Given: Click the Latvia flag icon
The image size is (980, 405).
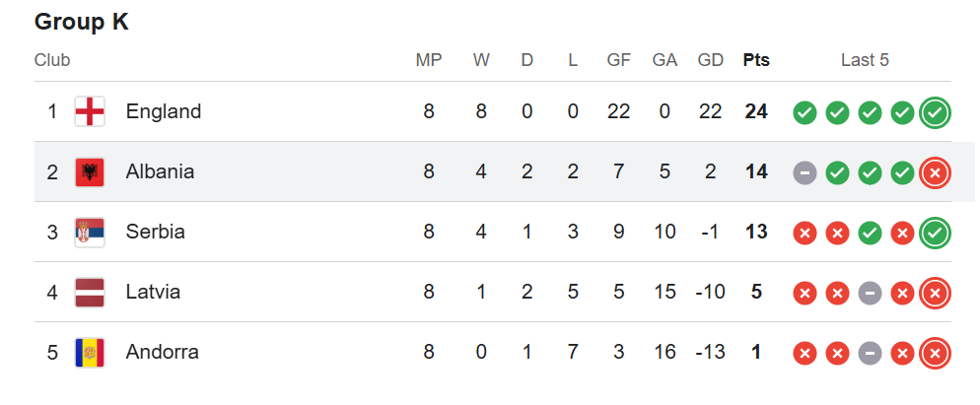Looking at the screenshot, I should (90, 293).
